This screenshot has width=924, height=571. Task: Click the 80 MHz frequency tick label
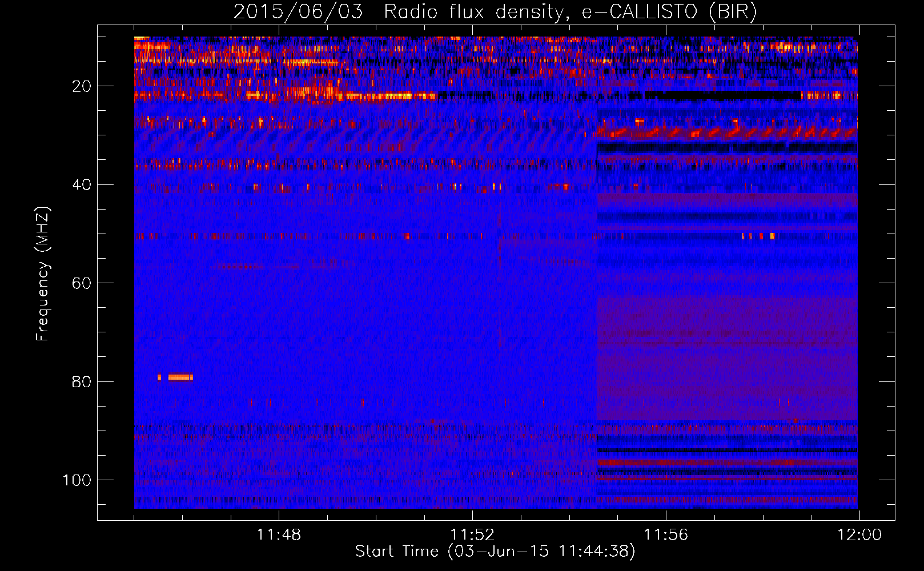tap(82, 381)
